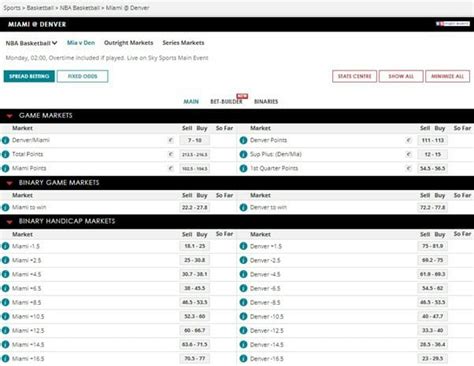
Task: Open info icon for Denver -12.5
Action: [243, 330]
